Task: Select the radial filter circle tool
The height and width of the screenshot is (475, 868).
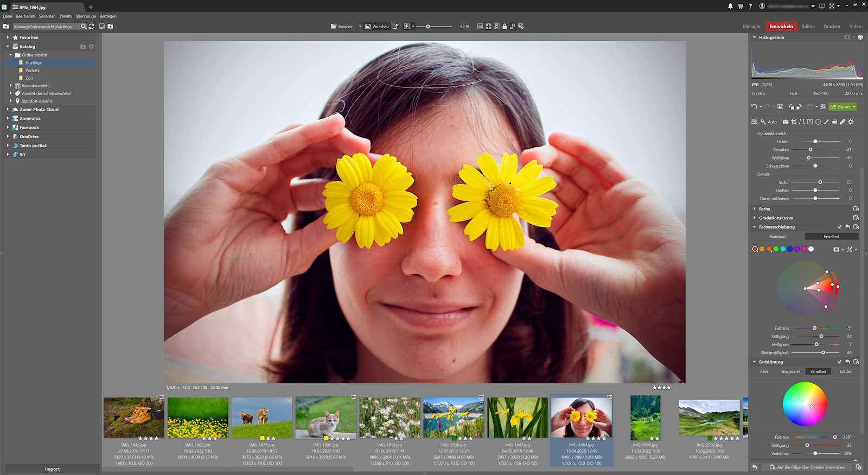Action: pyautogui.click(x=818, y=122)
